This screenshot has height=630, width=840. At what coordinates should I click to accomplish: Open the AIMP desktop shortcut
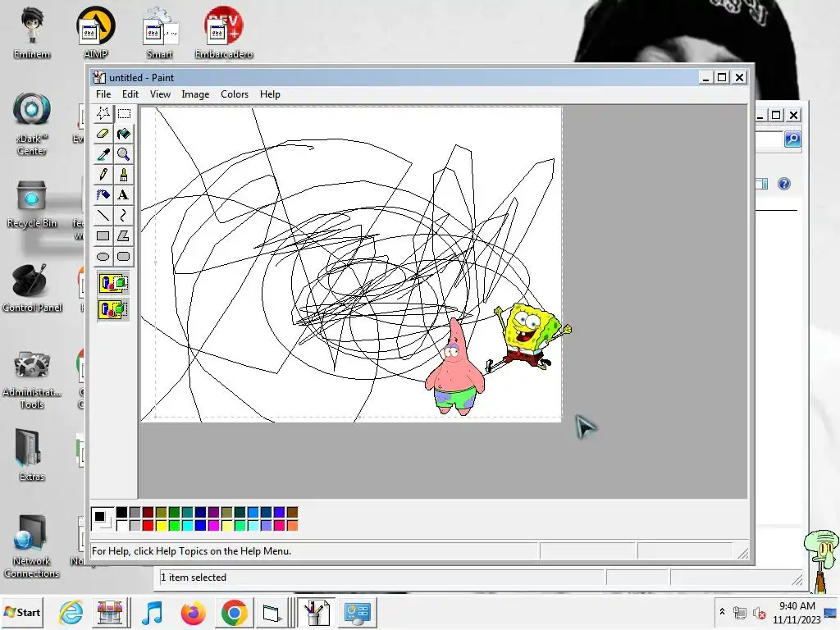pos(96,32)
